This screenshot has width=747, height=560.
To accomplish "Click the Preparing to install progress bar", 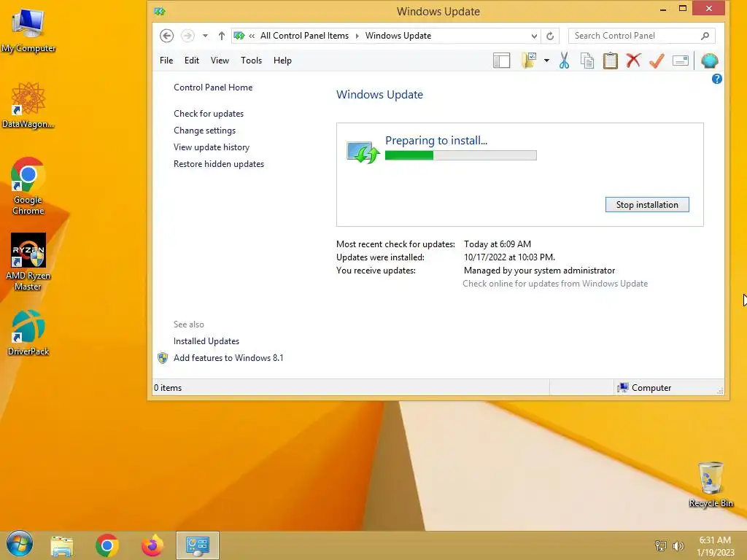I will [x=461, y=155].
